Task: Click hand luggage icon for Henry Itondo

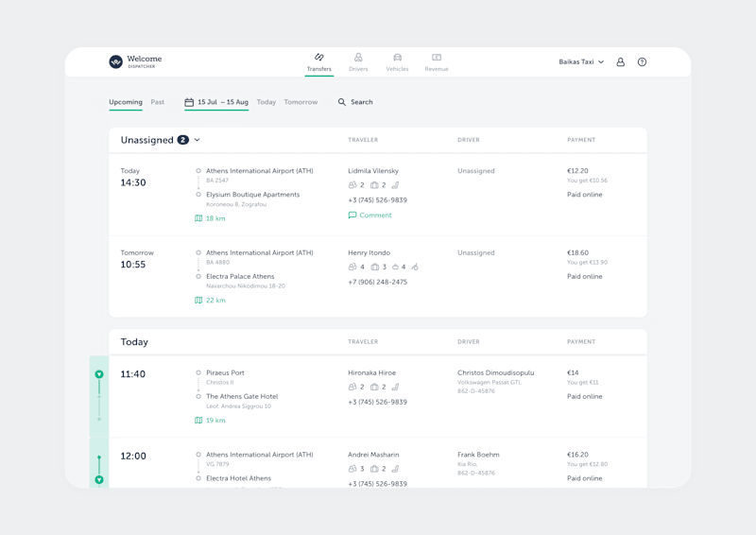Action: [395, 267]
